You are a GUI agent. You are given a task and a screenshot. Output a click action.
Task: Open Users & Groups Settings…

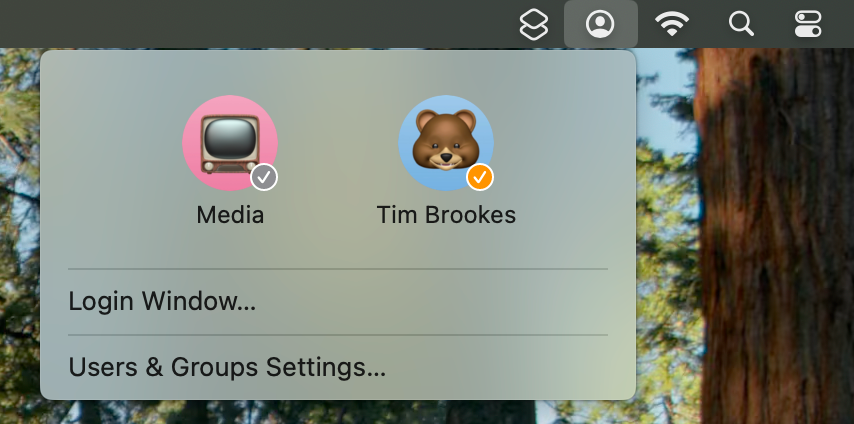coord(227,367)
